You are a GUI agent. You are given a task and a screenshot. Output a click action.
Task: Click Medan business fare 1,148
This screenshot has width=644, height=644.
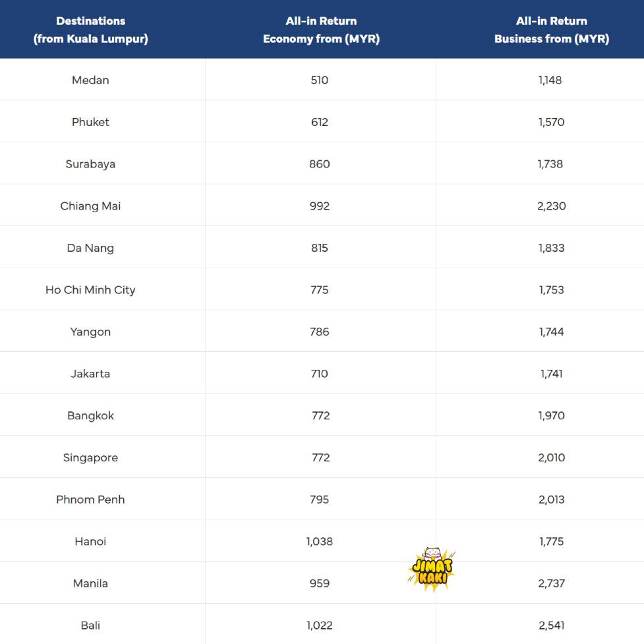tap(551, 80)
